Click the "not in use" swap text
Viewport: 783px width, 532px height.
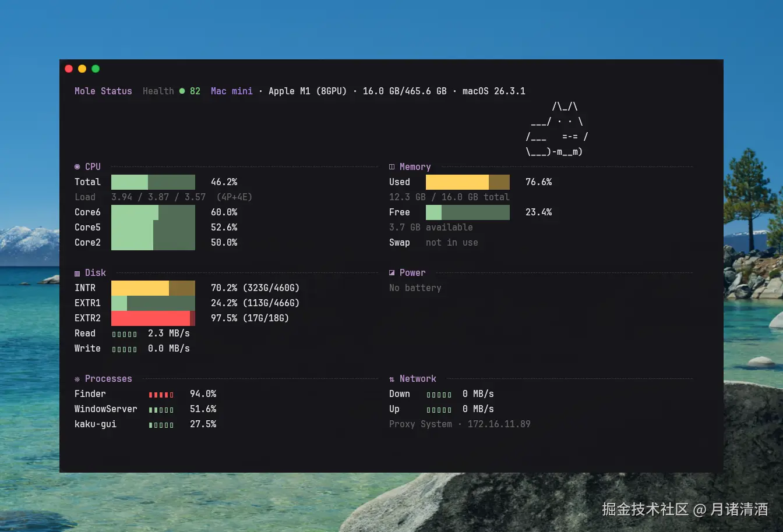click(452, 243)
